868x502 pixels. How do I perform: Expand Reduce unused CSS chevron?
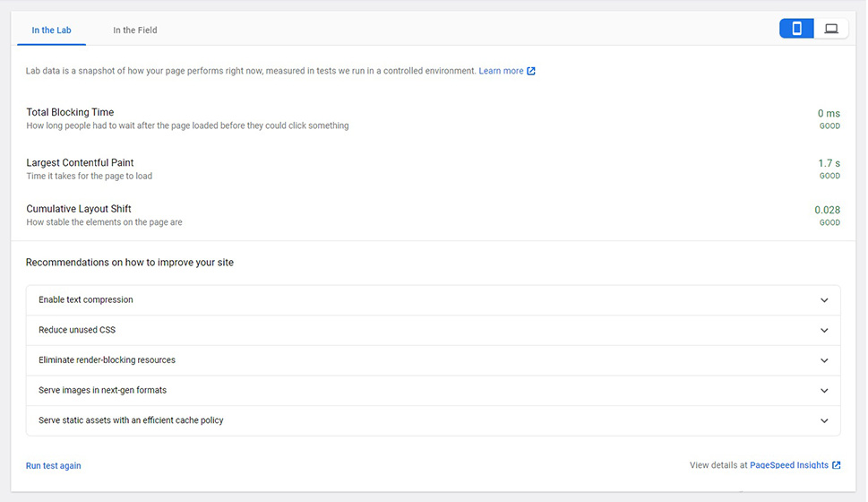pyautogui.click(x=824, y=330)
